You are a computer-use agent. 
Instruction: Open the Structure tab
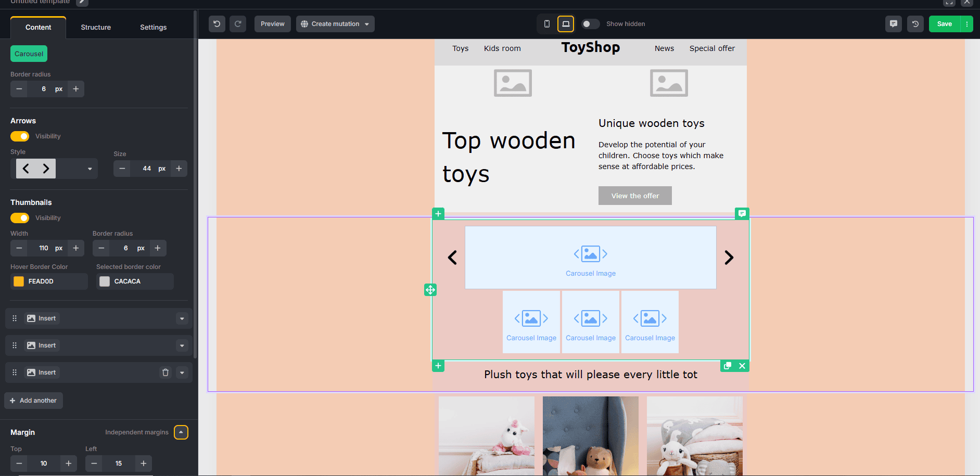96,27
